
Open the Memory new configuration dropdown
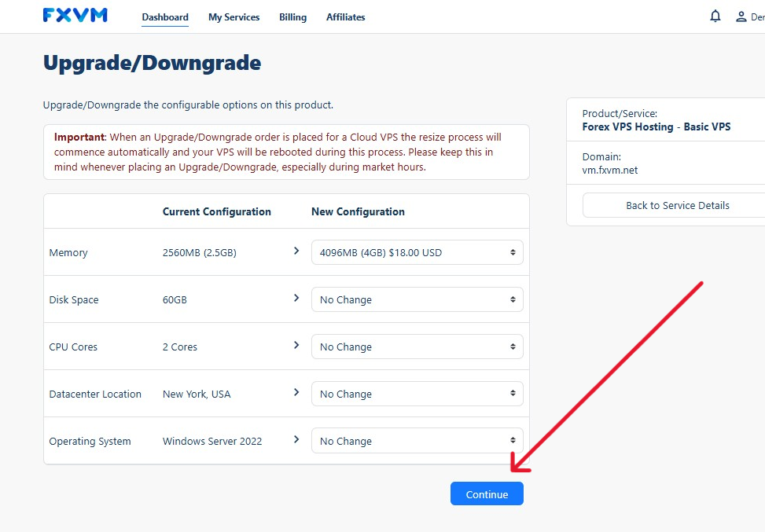tap(417, 253)
